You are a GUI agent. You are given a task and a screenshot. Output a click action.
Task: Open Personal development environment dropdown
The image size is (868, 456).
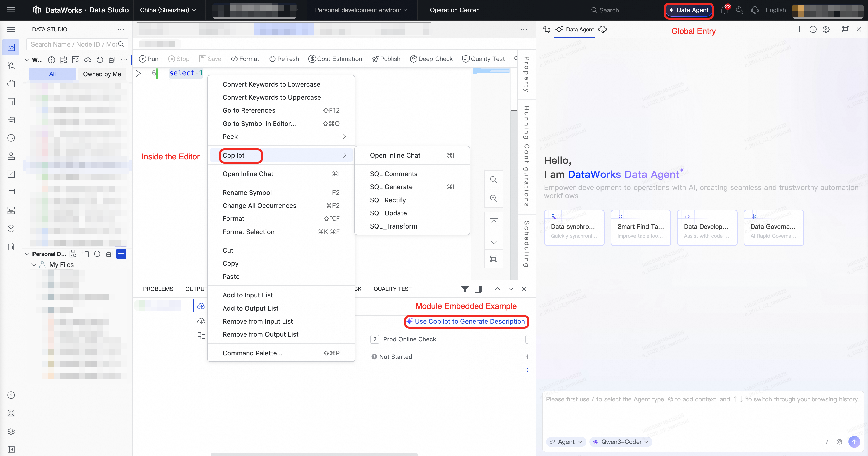(361, 10)
